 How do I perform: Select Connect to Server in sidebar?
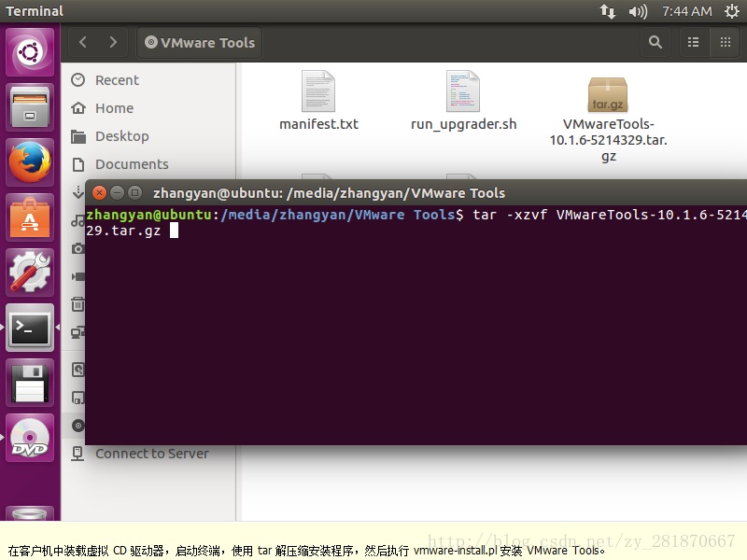[x=148, y=454]
